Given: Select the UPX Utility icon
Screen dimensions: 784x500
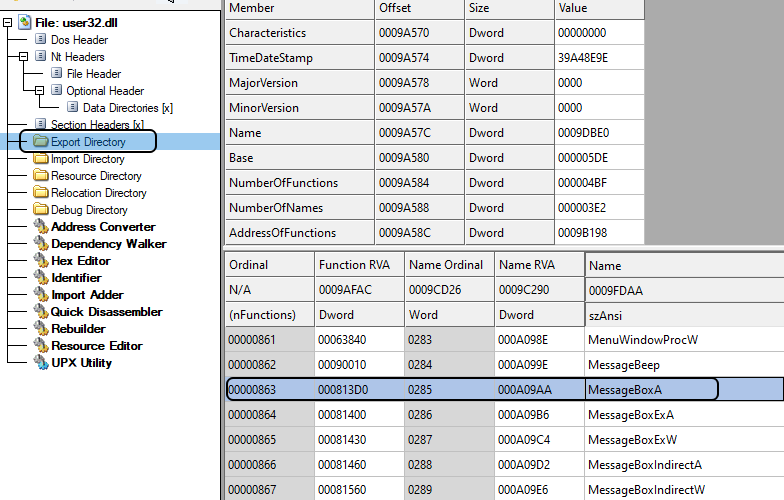Looking at the screenshot, I should (41, 363).
